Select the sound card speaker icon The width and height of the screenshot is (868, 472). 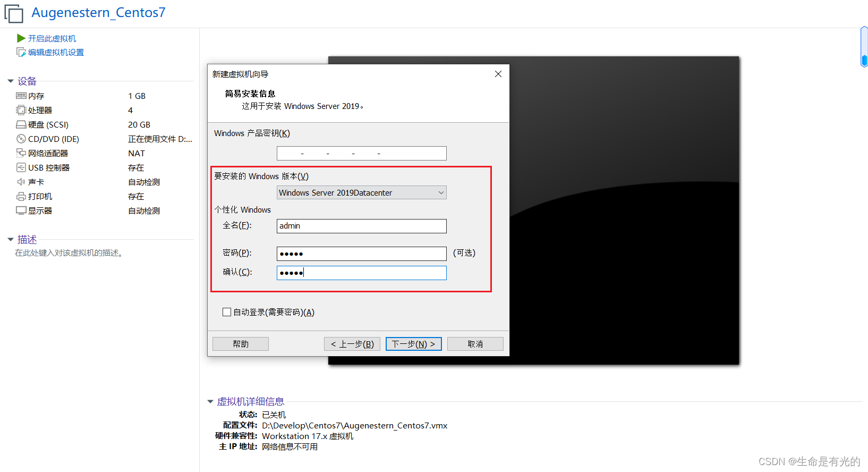tap(21, 182)
